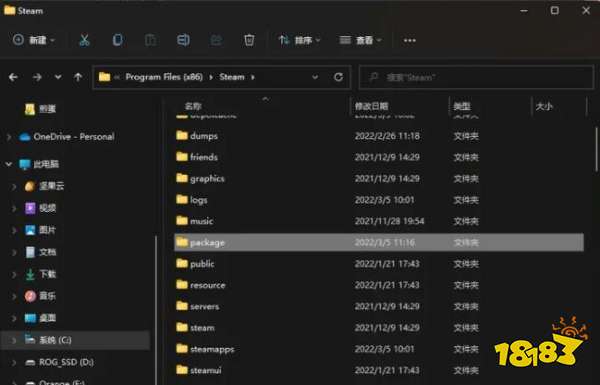This screenshot has width=600, height=385.
Task: Expand the ROG_SSD (D:) drive node
Action: [14, 362]
